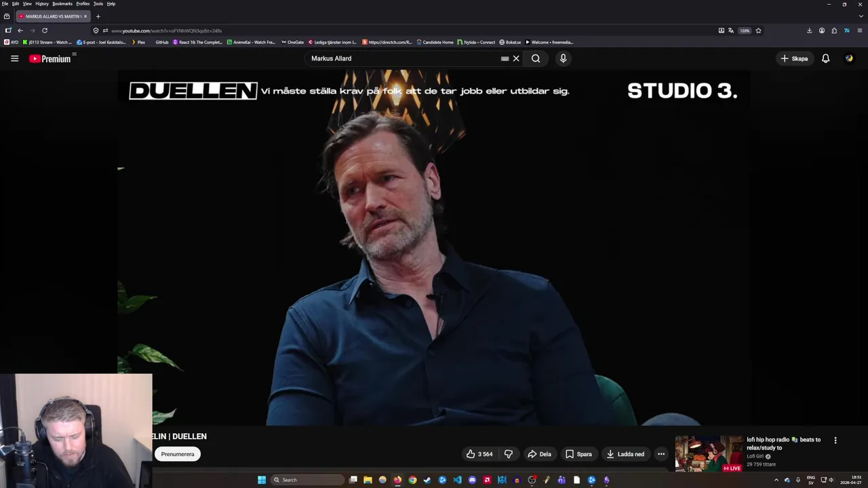The width and height of the screenshot is (868, 488).
Task: Open the lofi hip hop radio title
Action: point(783,443)
